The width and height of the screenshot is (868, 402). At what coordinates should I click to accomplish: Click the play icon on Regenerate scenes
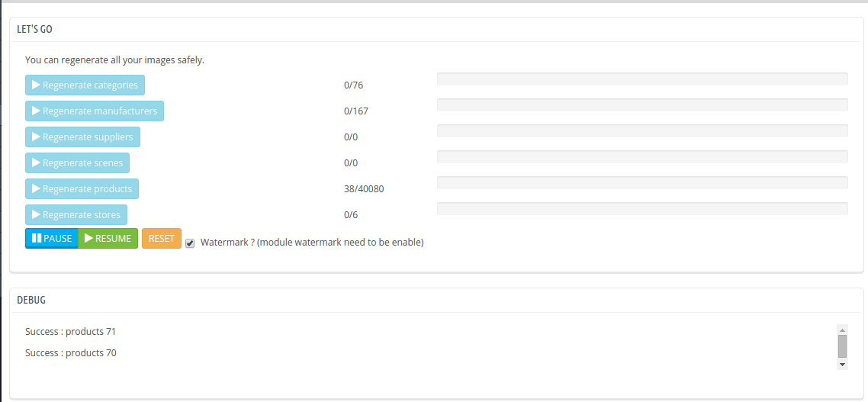(36, 162)
